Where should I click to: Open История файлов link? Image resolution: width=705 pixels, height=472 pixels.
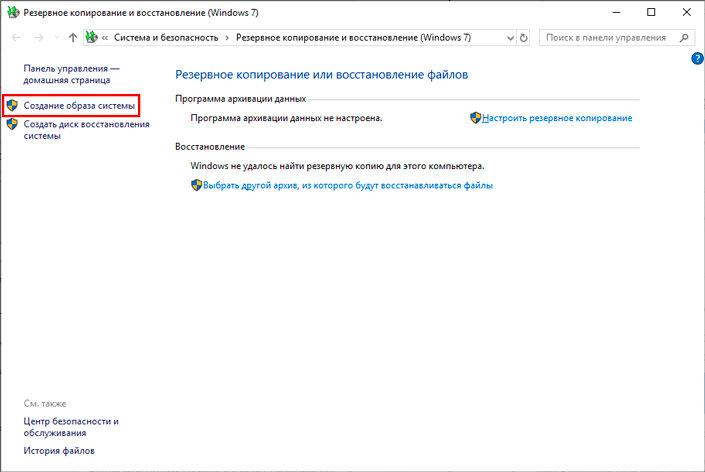pyautogui.click(x=59, y=451)
